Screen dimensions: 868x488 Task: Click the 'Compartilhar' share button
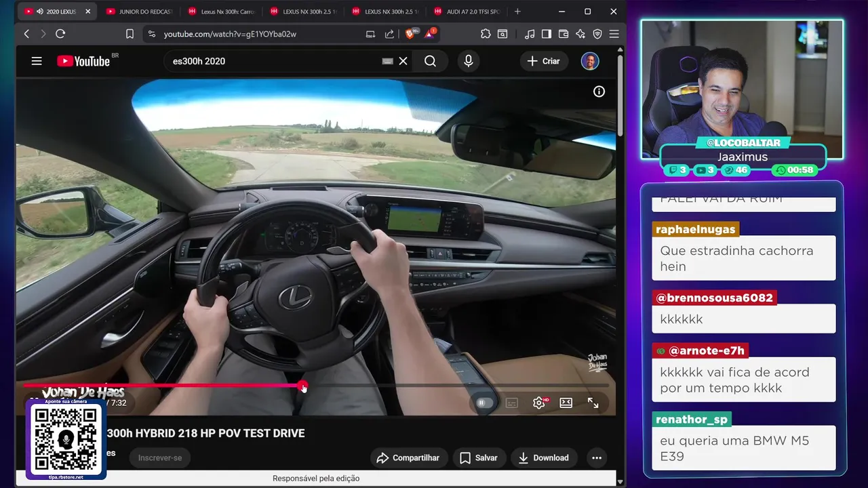409,458
